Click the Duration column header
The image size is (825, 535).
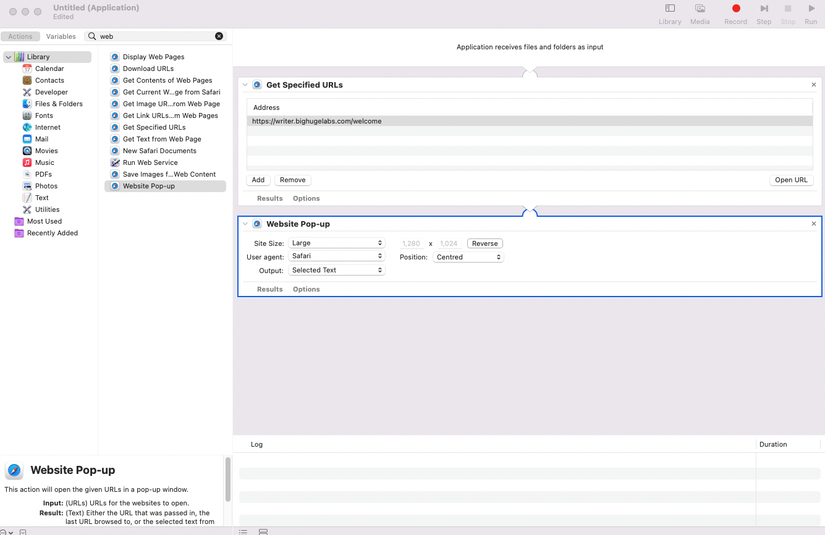pyautogui.click(x=773, y=445)
